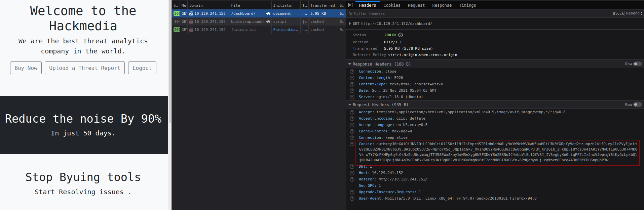Click the help icon beside the User-Agent header
This screenshot has height=210, width=644.
(352, 199)
